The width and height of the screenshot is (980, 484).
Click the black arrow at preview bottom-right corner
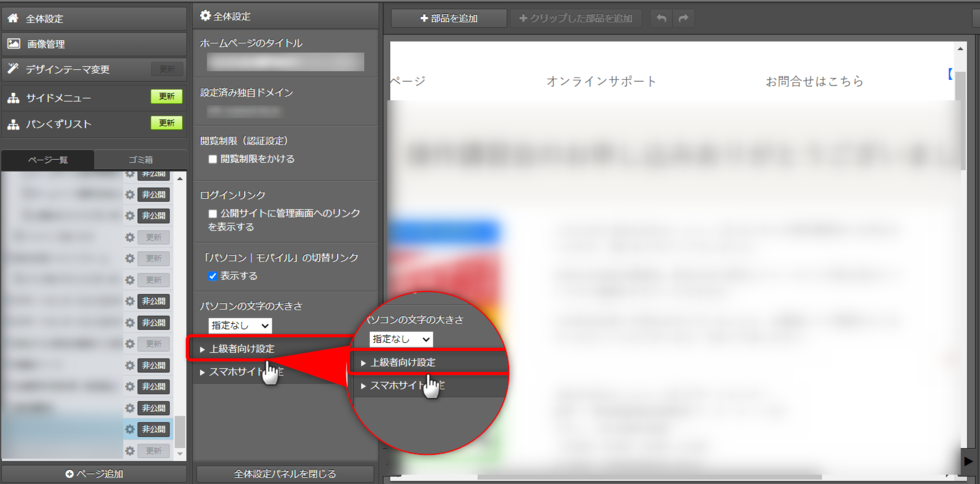(967, 459)
